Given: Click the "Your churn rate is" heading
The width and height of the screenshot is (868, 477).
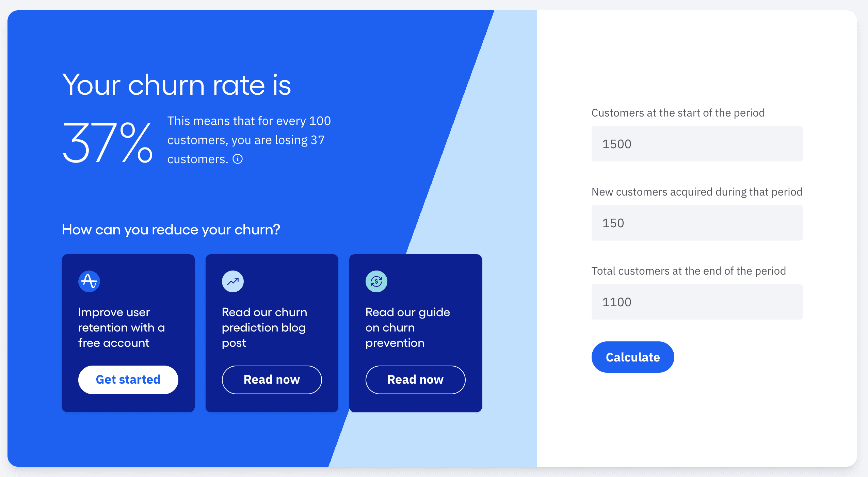Looking at the screenshot, I should pyautogui.click(x=176, y=85).
